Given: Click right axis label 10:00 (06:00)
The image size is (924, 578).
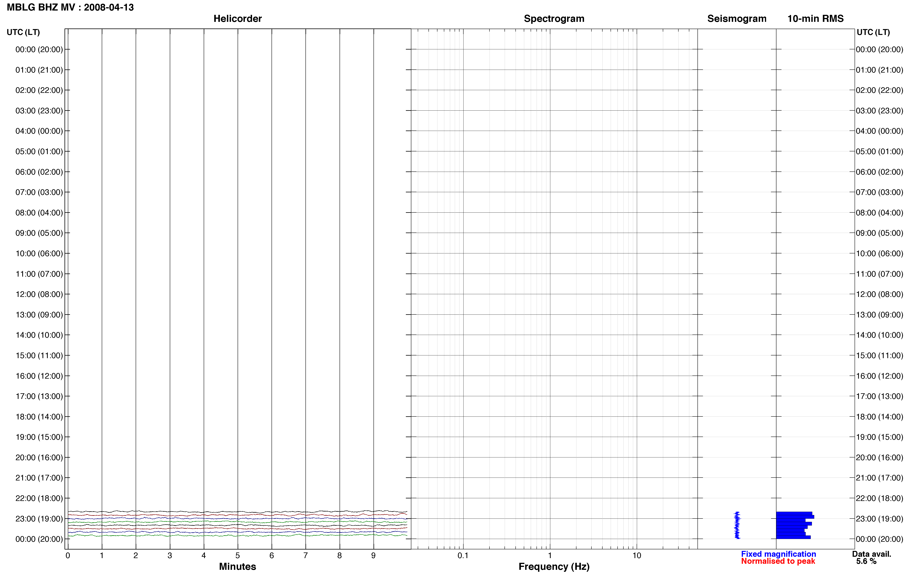Looking at the screenshot, I should pyautogui.click(x=879, y=253).
